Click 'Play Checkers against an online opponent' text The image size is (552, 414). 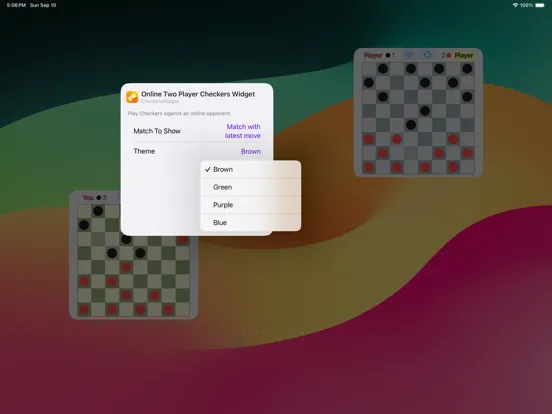click(x=179, y=113)
